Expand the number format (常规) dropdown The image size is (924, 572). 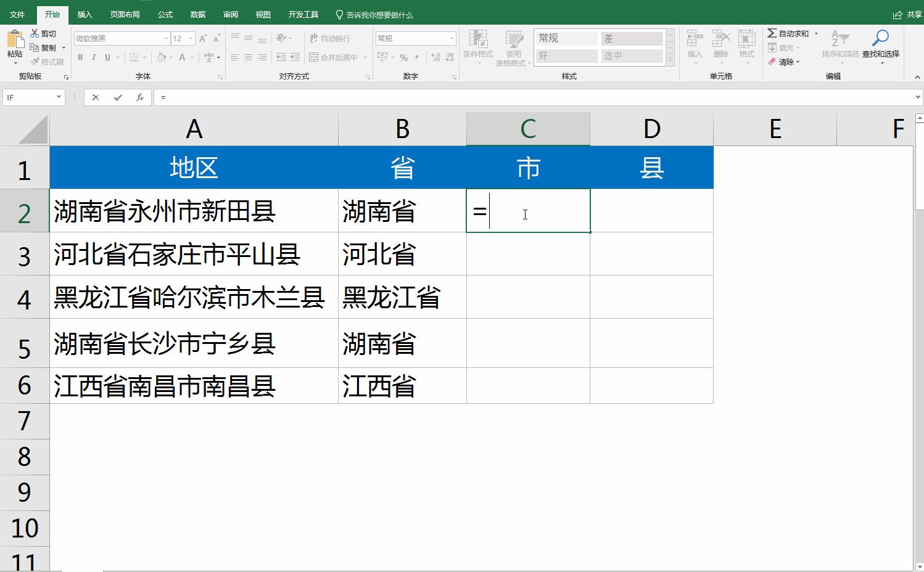(x=451, y=38)
